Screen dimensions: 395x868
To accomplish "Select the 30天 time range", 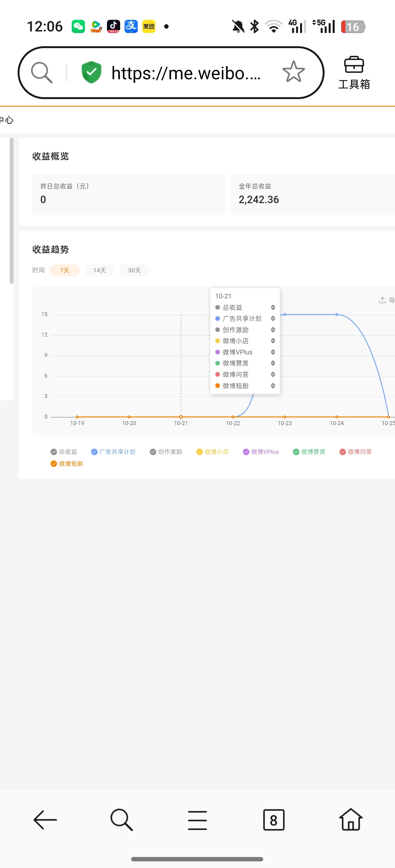I will click(135, 270).
